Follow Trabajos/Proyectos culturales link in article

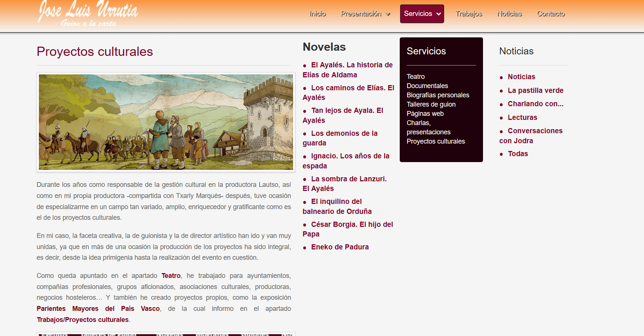[x=83, y=320]
